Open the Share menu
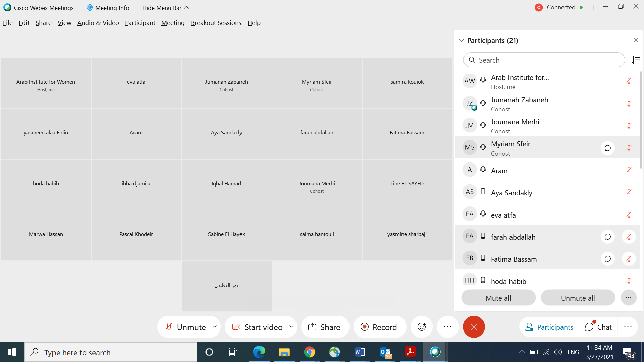The width and height of the screenshot is (644, 362). [x=43, y=23]
